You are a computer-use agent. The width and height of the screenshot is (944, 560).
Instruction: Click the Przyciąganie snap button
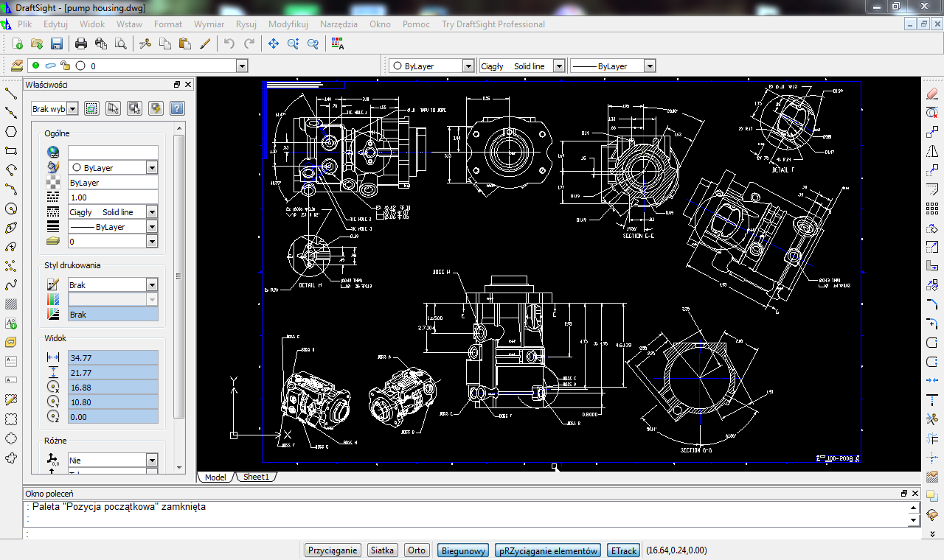click(333, 550)
